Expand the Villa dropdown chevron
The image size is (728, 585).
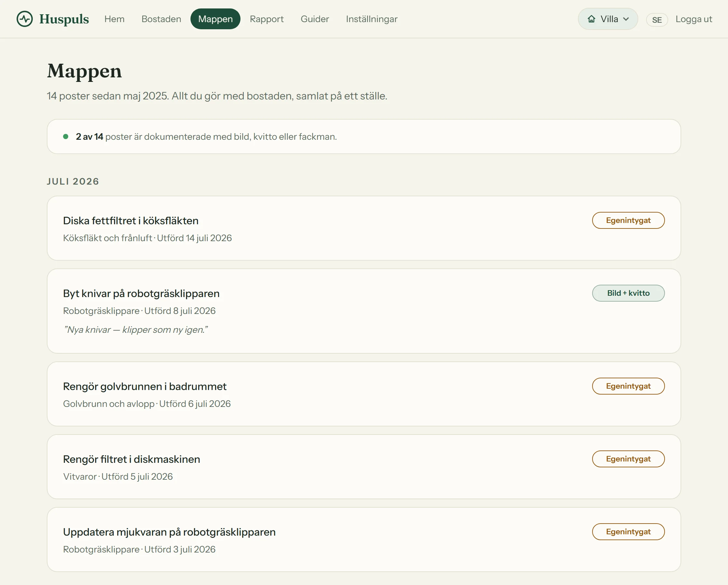626,19
